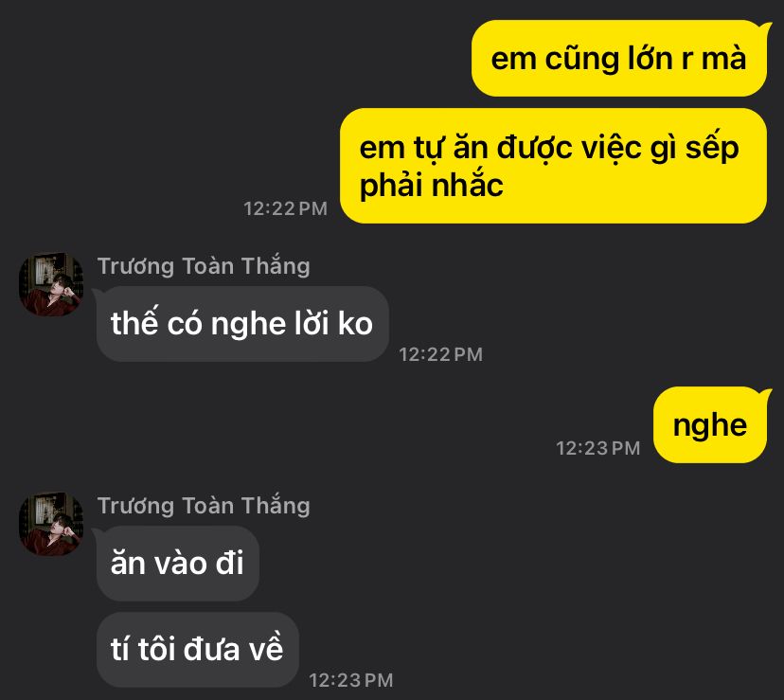Click the word 'đi' in the 'ăn vào đi' bubble
The width and height of the screenshot is (784, 700).
pyautogui.click(x=229, y=564)
